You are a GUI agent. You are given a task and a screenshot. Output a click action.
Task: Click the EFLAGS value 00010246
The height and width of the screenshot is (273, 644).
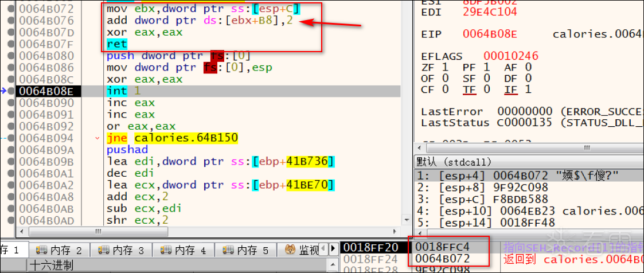(511, 56)
